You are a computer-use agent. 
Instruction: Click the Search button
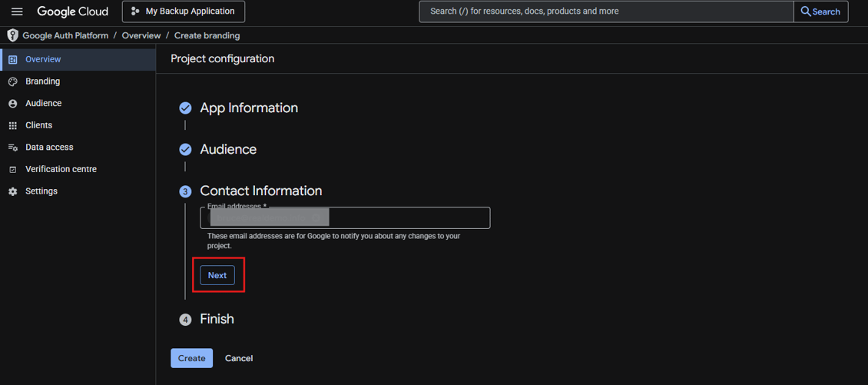(x=821, y=11)
